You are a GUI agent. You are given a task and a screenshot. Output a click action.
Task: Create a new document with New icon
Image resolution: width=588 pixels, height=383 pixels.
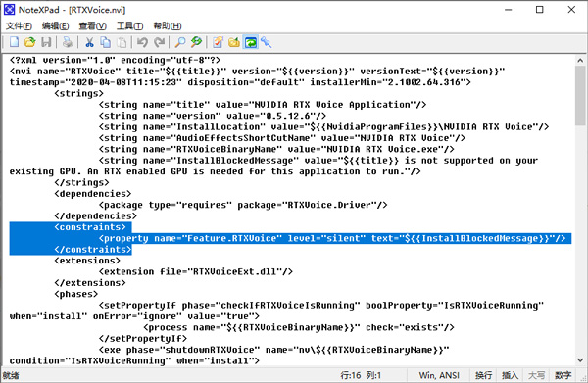click(x=14, y=42)
